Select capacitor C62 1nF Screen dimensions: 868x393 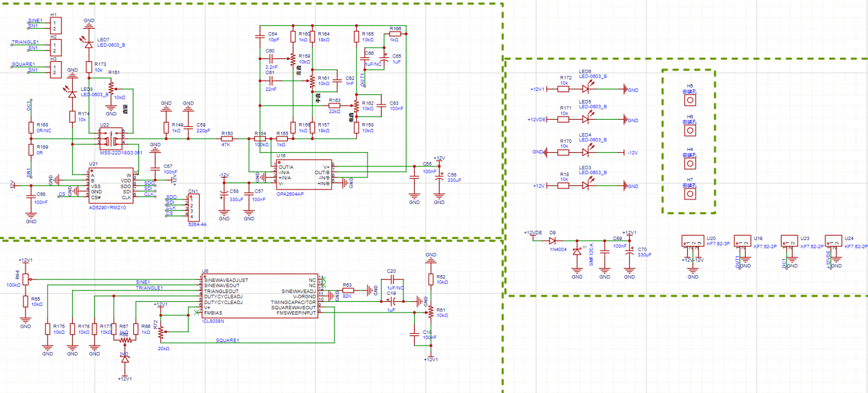click(337, 80)
